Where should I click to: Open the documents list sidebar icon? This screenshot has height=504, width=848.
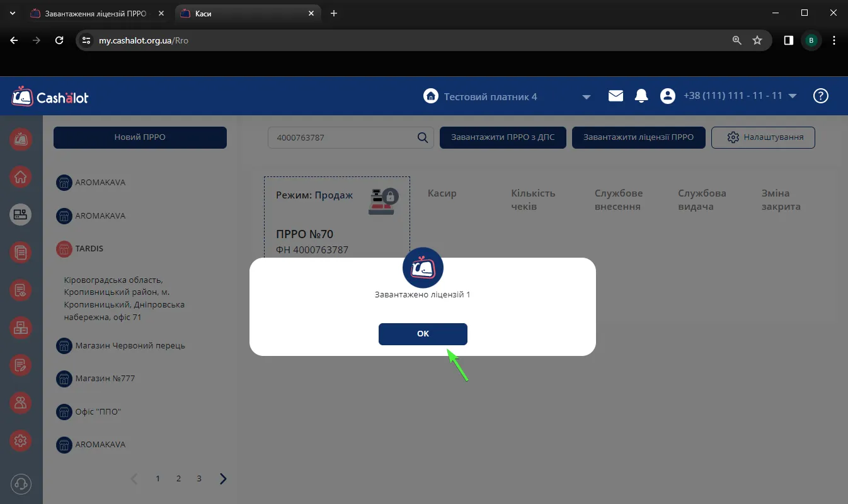21,253
